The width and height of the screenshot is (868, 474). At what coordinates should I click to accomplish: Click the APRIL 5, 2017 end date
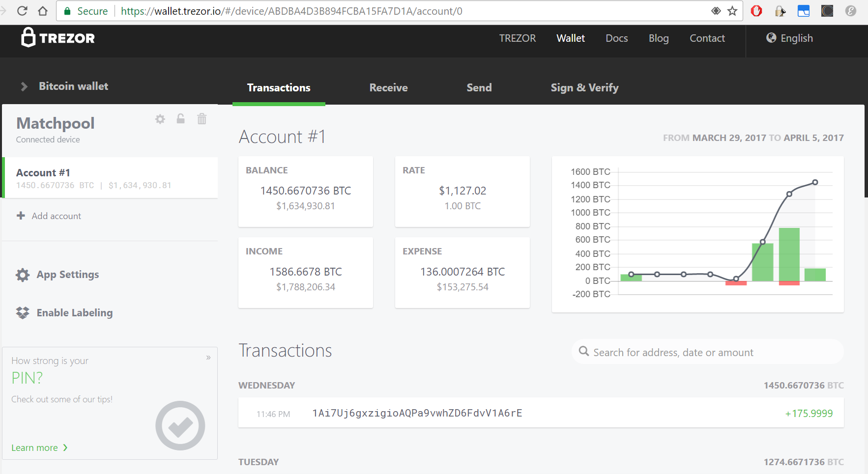(x=814, y=138)
